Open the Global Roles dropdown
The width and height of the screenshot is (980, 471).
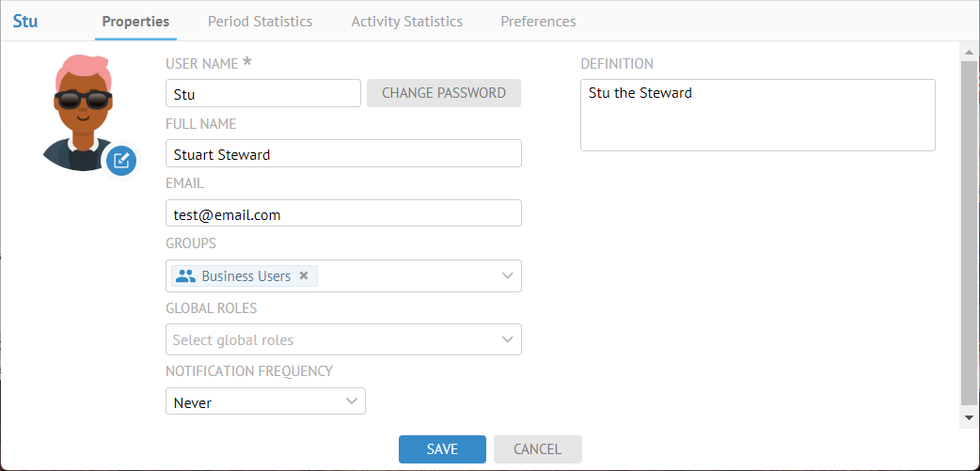click(x=343, y=339)
